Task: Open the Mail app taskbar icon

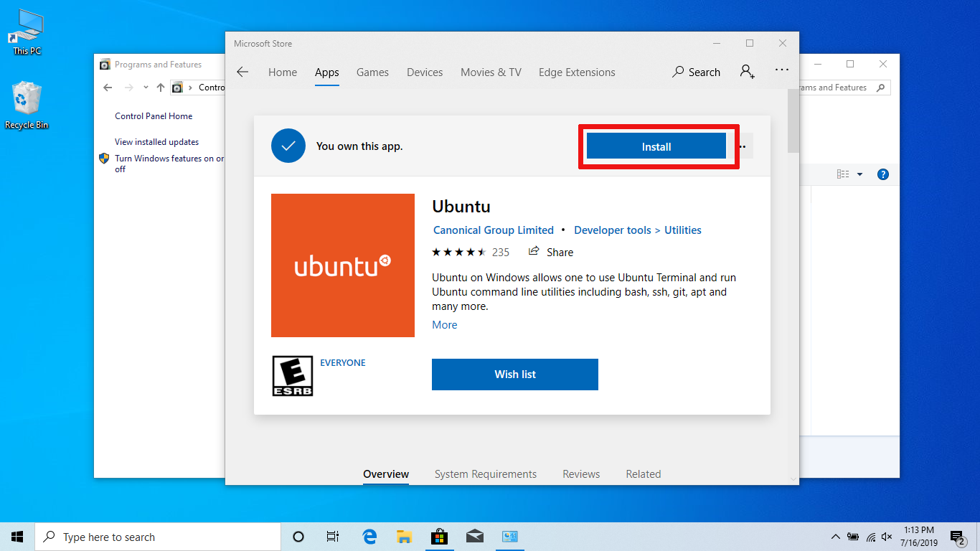Action: point(474,537)
